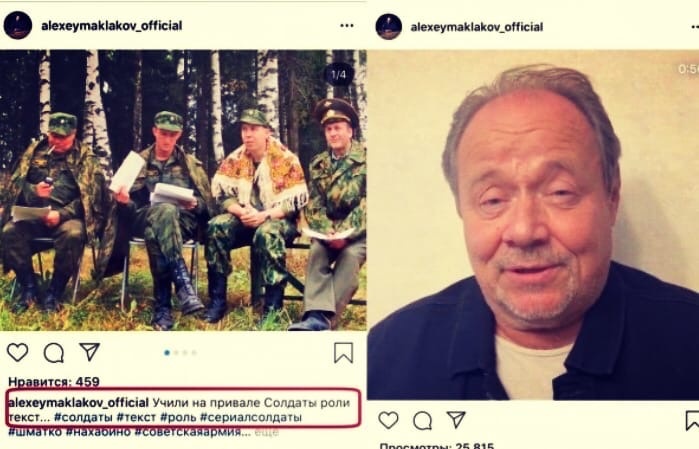The height and width of the screenshot is (449, 699).
Task: Share the left post via paper plane
Action: coord(89,352)
